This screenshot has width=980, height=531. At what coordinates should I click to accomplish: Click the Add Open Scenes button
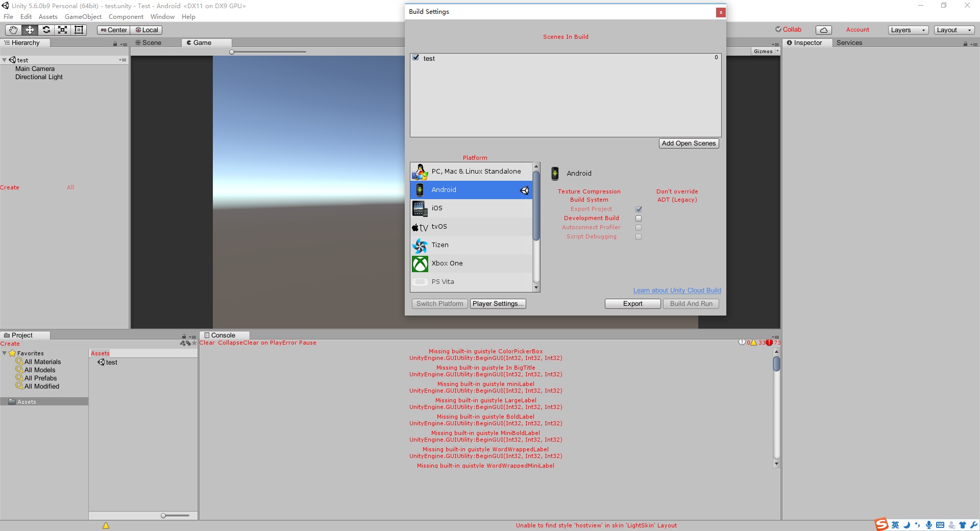pos(689,143)
